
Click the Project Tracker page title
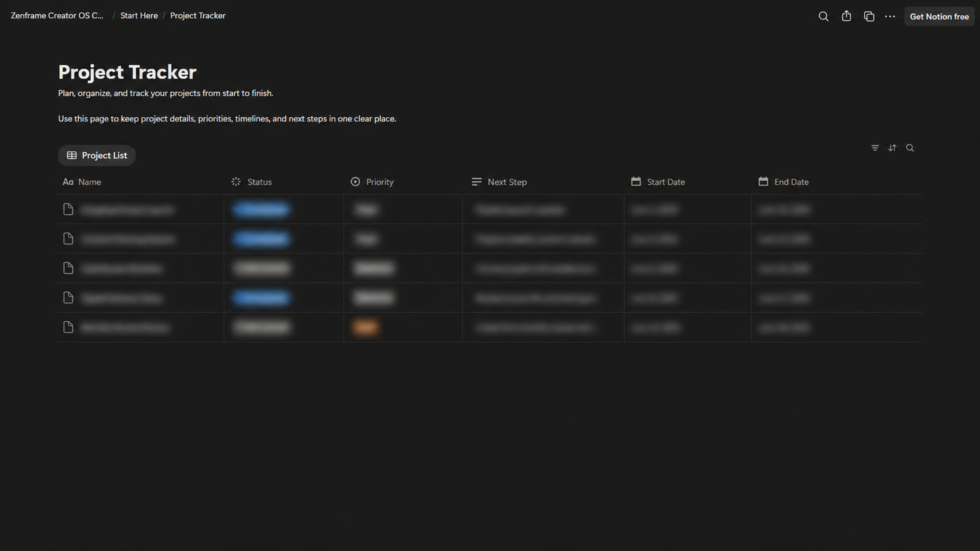tap(127, 72)
